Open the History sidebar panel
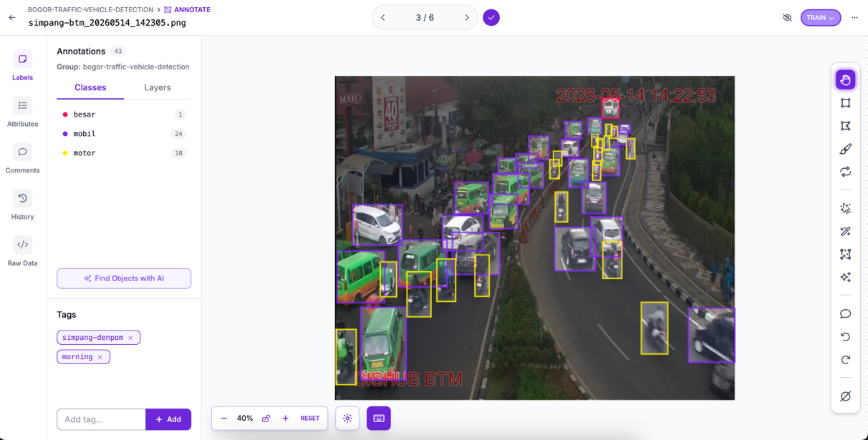This screenshot has height=440, width=868. tap(22, 206)
